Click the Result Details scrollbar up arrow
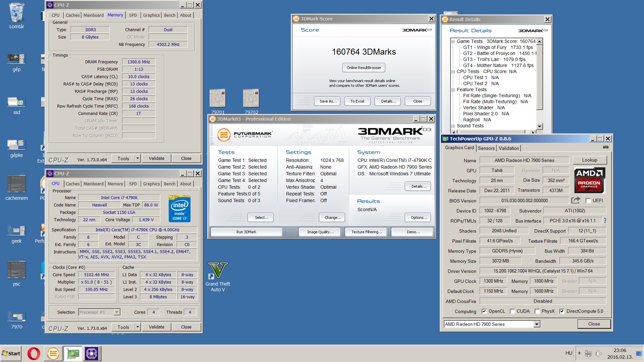The height and width of the screenshot is (362, 644). tap(539, 42)
